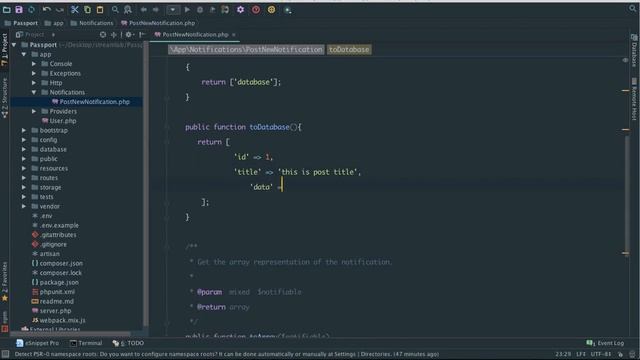Click the Debug bug icon
Screen dimensions: 640x360
(x=200, y=9)
